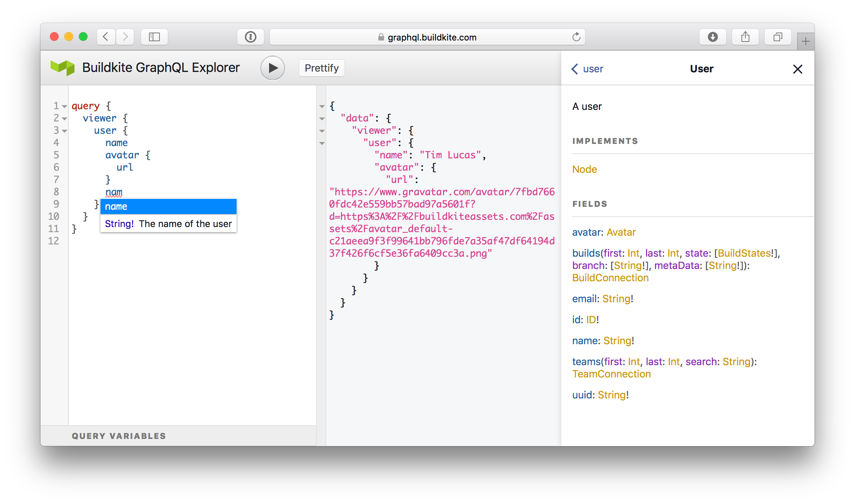Open the name field in docs

[x=584, y=341]
